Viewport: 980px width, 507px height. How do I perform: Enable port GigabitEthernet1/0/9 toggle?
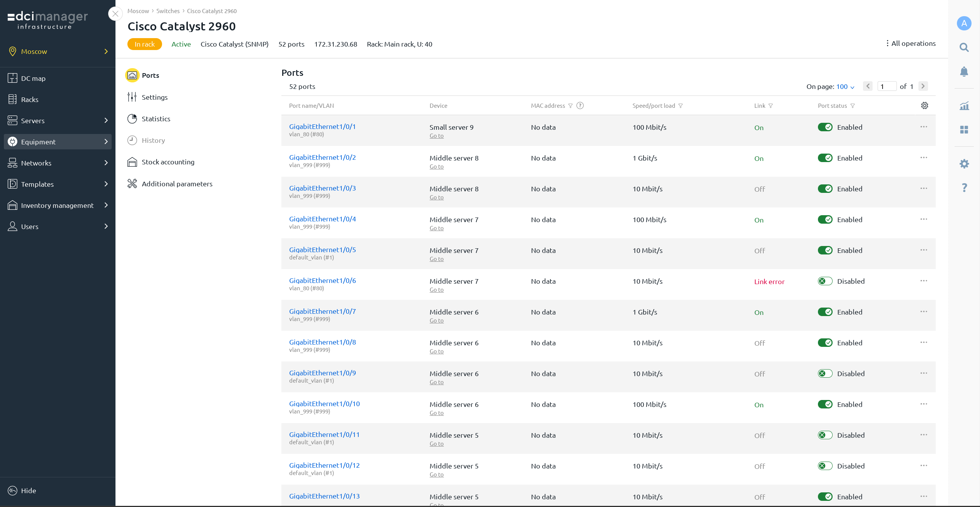825,373
